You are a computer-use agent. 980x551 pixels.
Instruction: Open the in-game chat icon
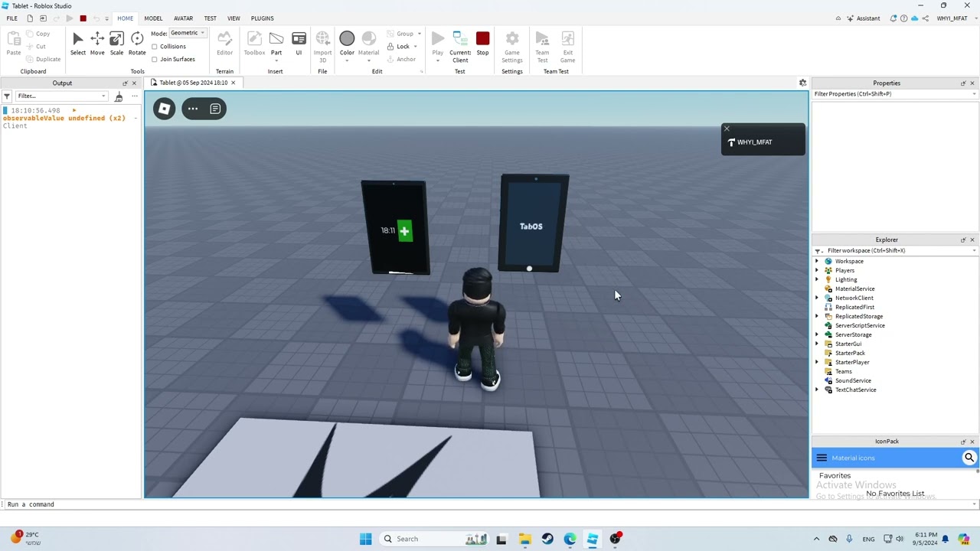(x=215, y=109)
